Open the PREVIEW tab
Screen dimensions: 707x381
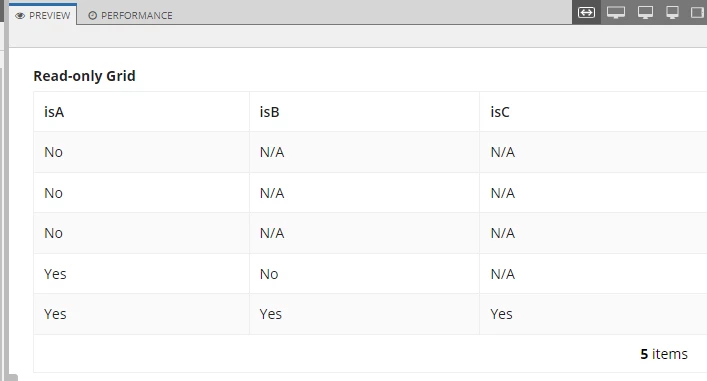click(43, 15)
